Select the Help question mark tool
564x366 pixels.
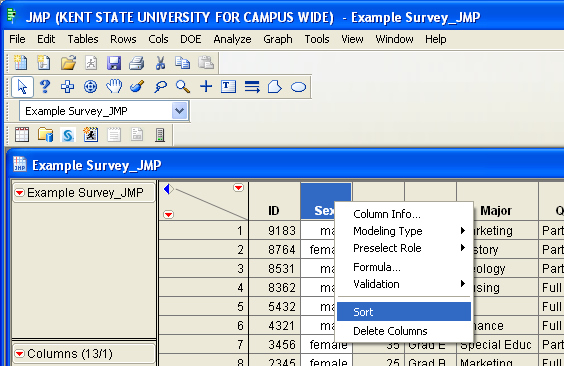pos(45,87)
